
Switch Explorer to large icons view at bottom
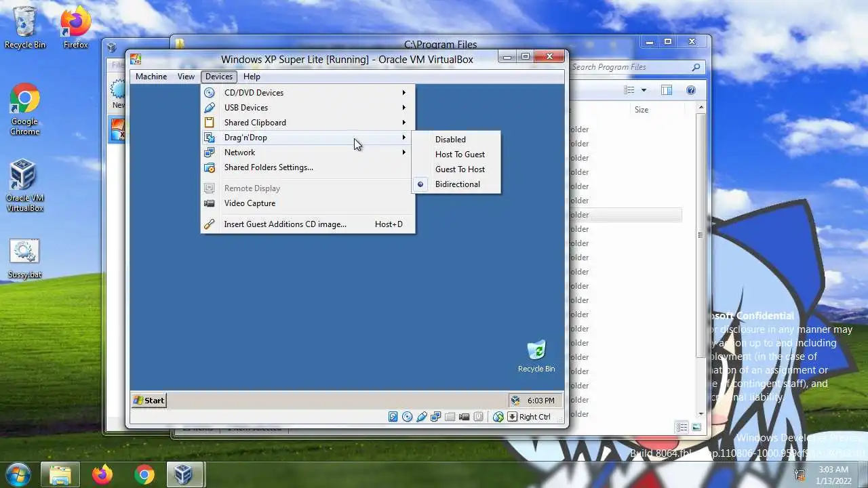(x=696, y=427)
